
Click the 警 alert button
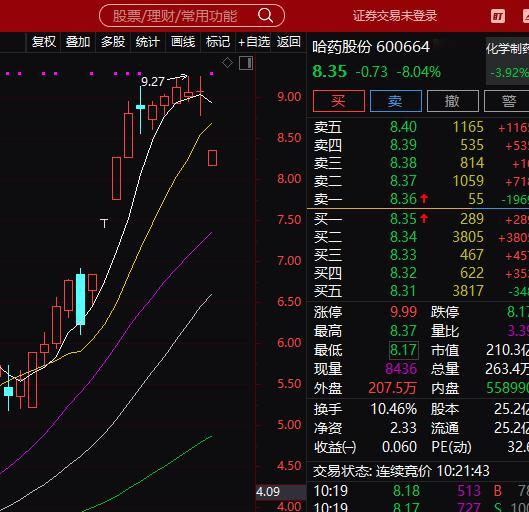[x=508, y=101]
